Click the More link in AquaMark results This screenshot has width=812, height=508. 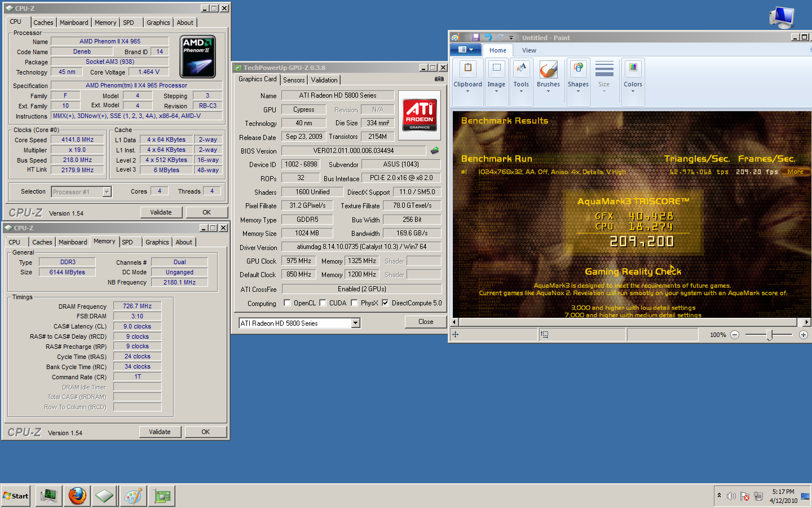pos(796,172)
